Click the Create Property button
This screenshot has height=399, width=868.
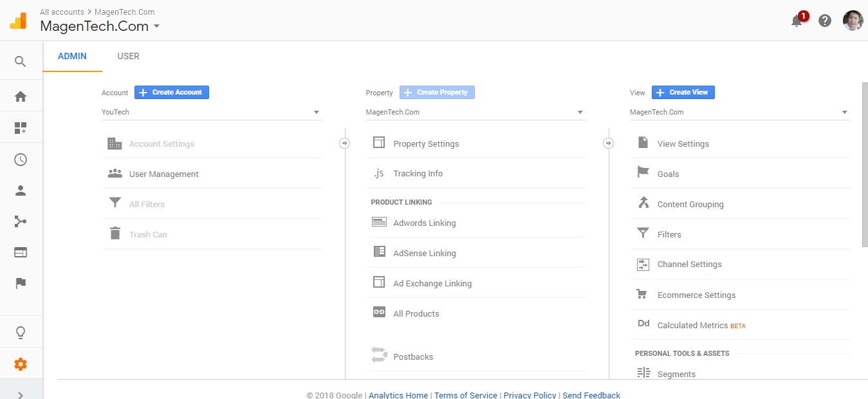(437, 93)
